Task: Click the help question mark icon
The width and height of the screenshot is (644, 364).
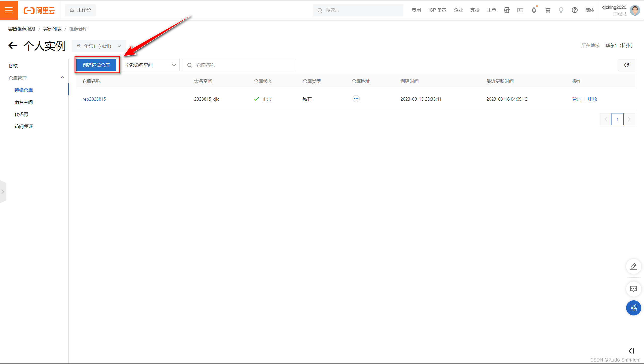Action: [x=574, y=10]
